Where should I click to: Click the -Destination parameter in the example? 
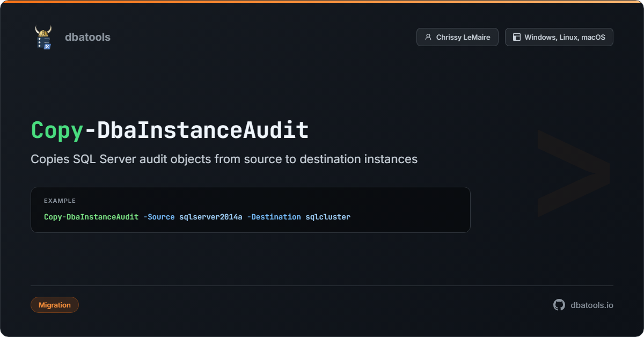point(274,217)
